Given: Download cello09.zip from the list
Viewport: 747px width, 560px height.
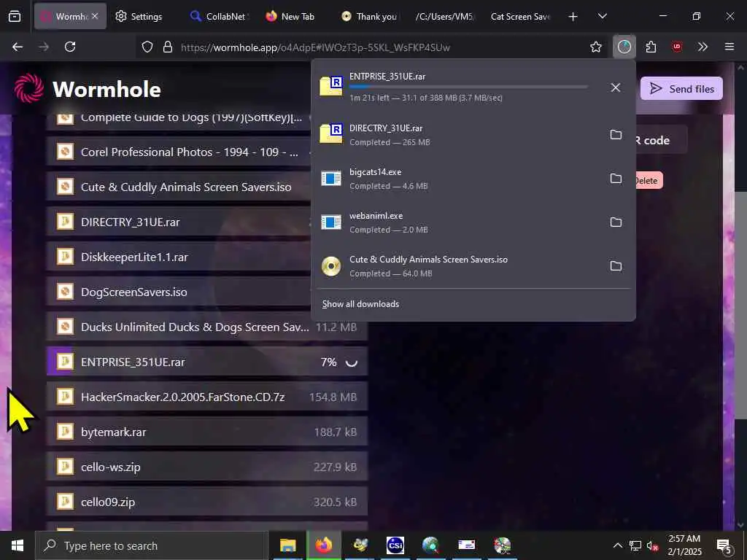Looking at the screenshot, I should coord(206,502).
